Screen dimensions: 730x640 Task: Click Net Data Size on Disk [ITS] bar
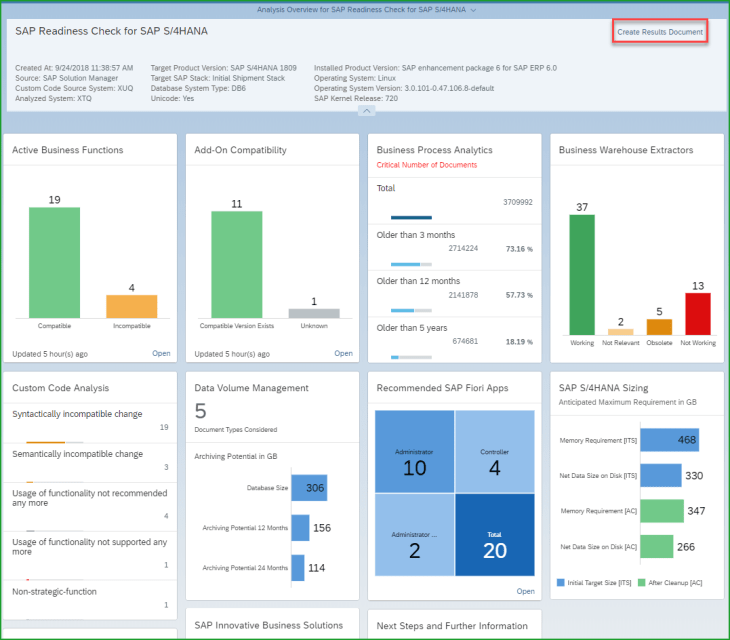point(661,475)
